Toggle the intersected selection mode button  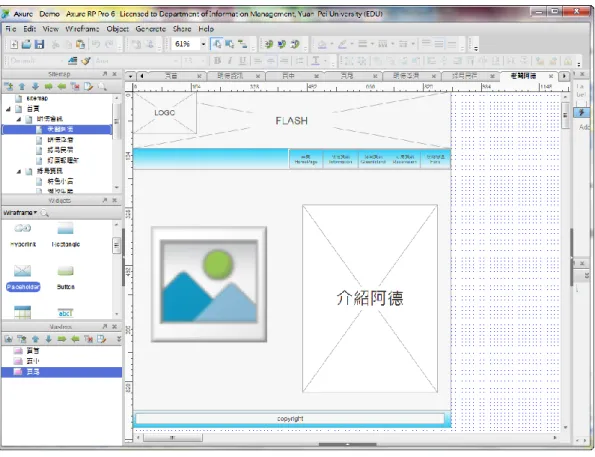217,44
